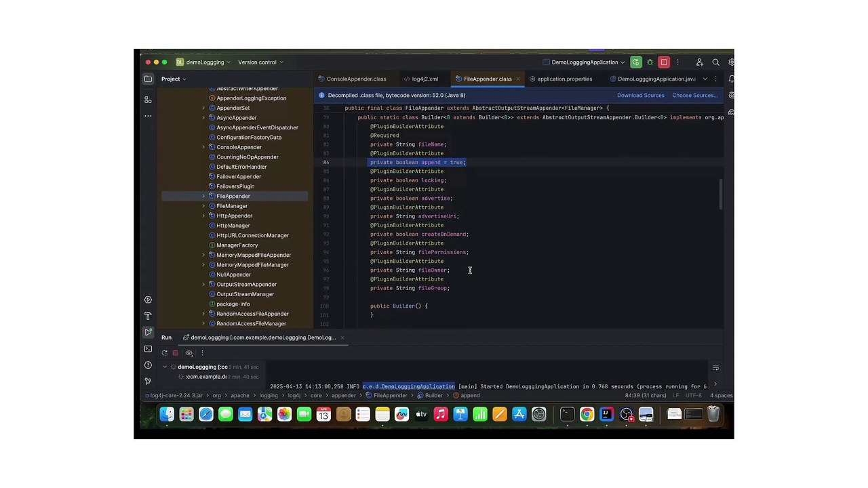This screenshot has height=488, width=868.
Task: Click the Debug bug icon
Action: click(x=650, y=62)
